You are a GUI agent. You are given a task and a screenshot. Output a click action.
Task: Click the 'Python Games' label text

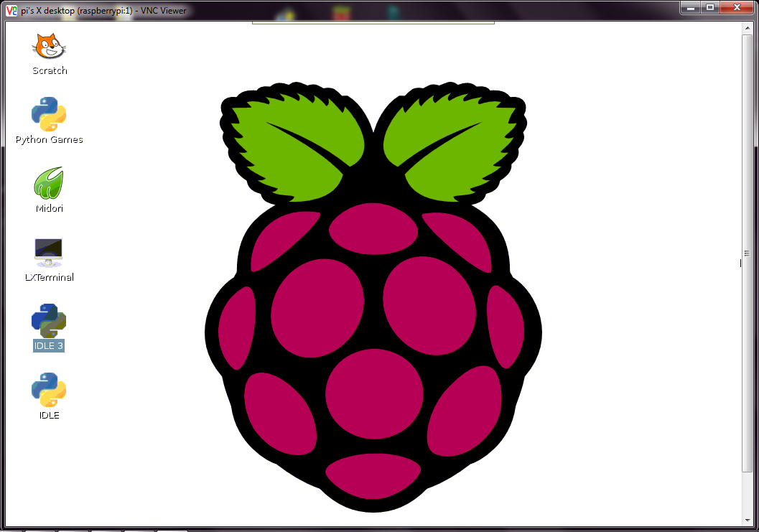click(50, 140)
